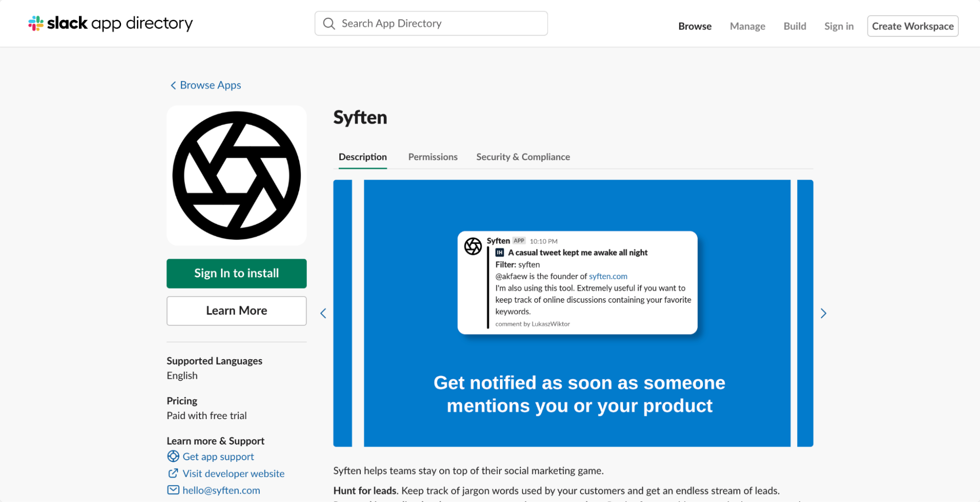This screenshot has width=980, height=502.
Task: Select the Description tab
Action: coord(363,157)
